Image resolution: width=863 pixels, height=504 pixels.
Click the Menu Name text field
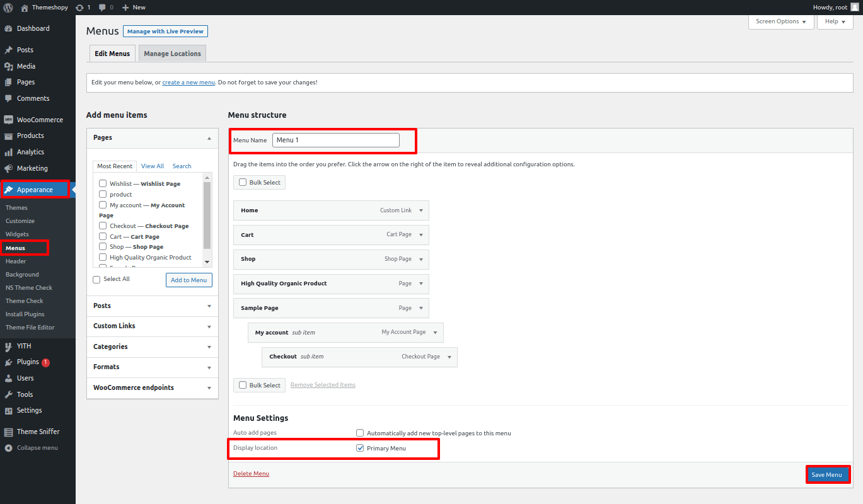click(x=336, y=140)
